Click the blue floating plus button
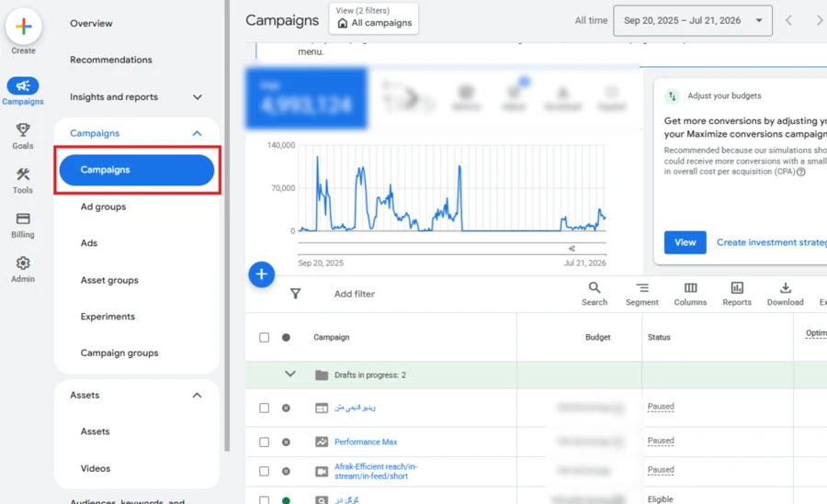 [262, 274]
